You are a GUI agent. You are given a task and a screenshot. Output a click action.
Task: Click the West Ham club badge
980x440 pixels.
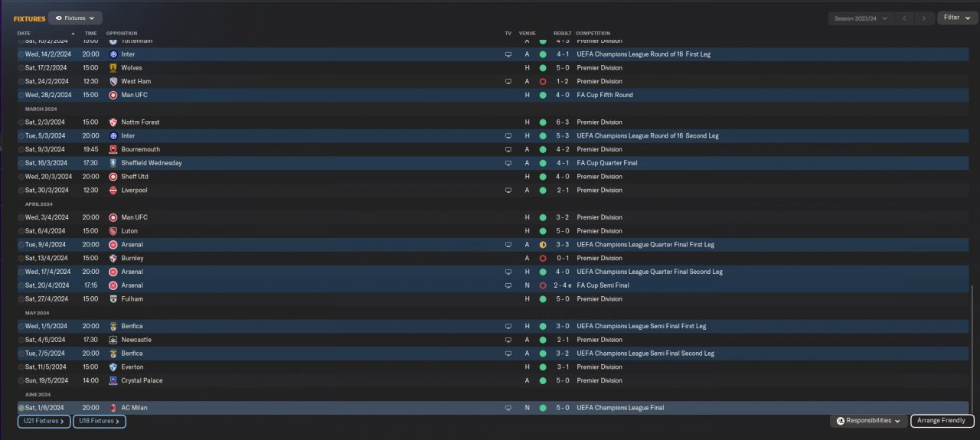113,82
